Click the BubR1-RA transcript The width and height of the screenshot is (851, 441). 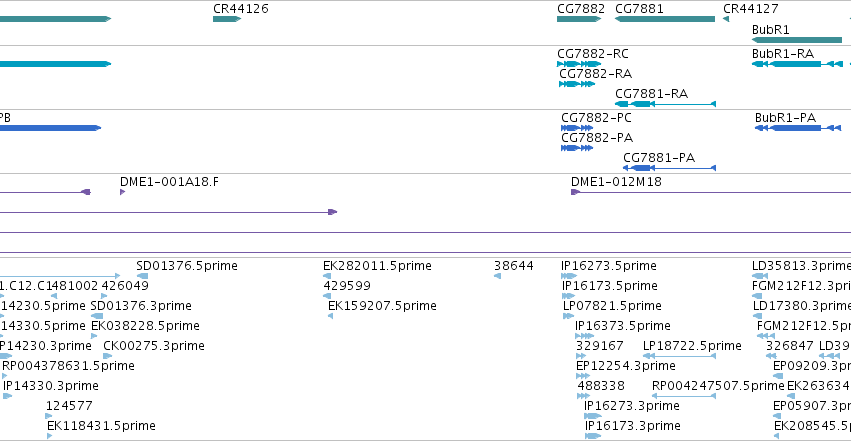point(797,64)
